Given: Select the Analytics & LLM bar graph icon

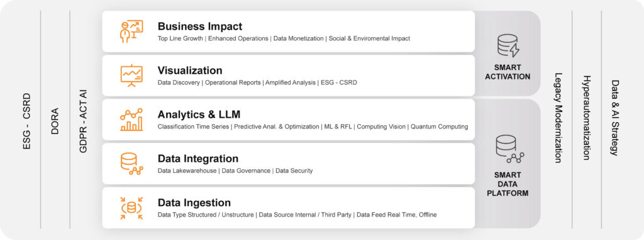Looking at the screenshot, I should [x=131, y=120].
